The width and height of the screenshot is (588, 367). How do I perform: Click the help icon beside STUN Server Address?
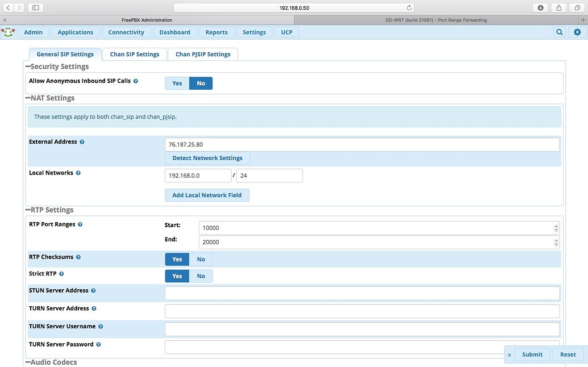click(x=93, y=290)
